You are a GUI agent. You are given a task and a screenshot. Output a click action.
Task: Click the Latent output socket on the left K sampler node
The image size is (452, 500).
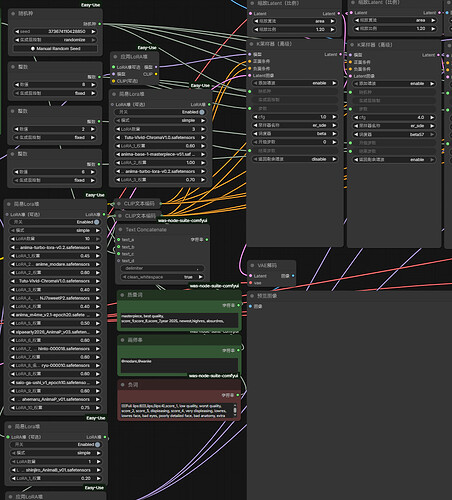coord(340,54)
